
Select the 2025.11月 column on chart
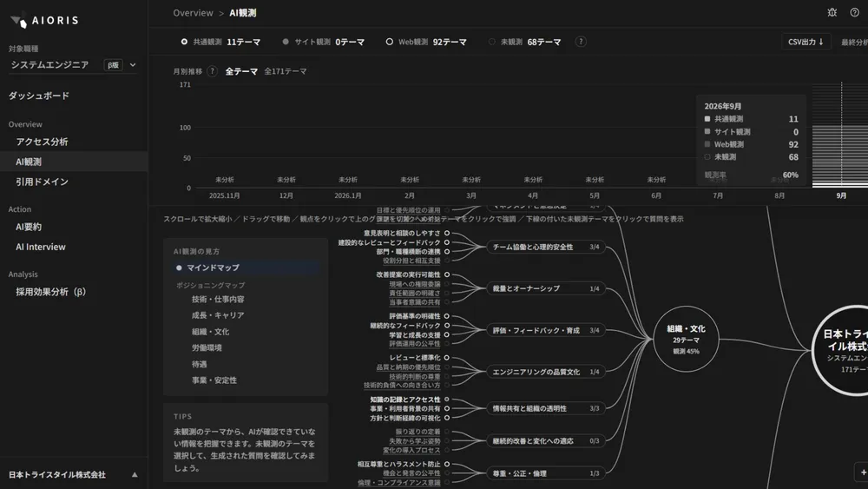pos(224,195)
